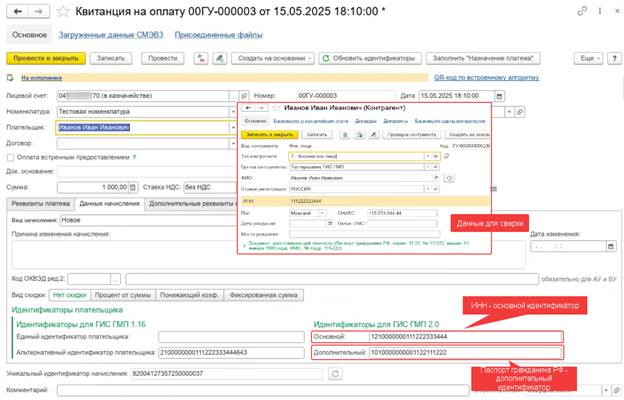
Task: Click the Заполнить "Назначение платежа" button
Action: click(x=482, y=58)
